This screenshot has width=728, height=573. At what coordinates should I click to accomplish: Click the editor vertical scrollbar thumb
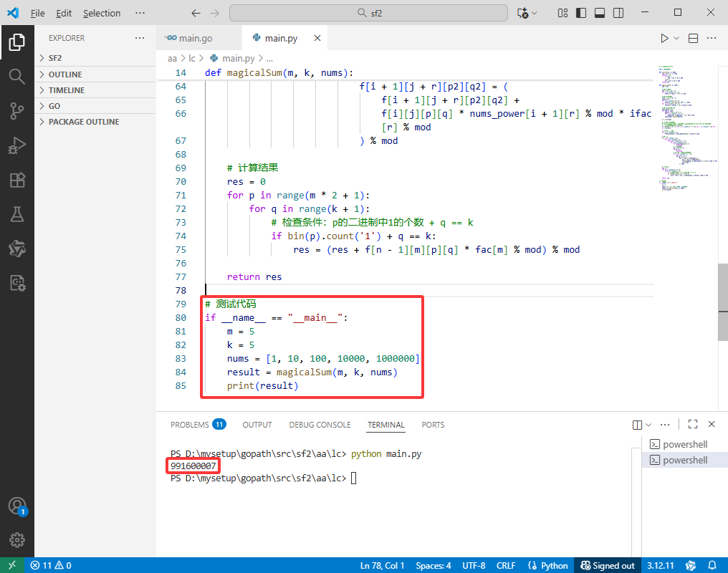pyautogui.click(x=723, y=302)
